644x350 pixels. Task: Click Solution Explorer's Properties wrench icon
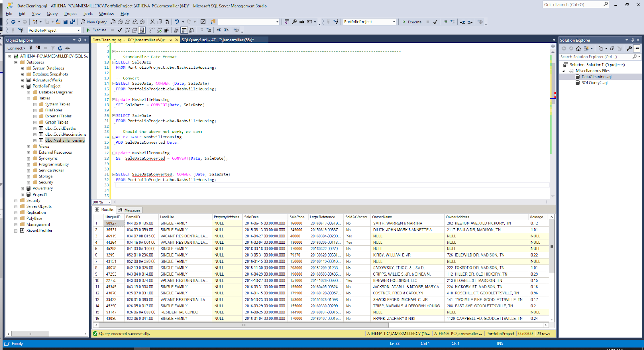coord(629,48)
